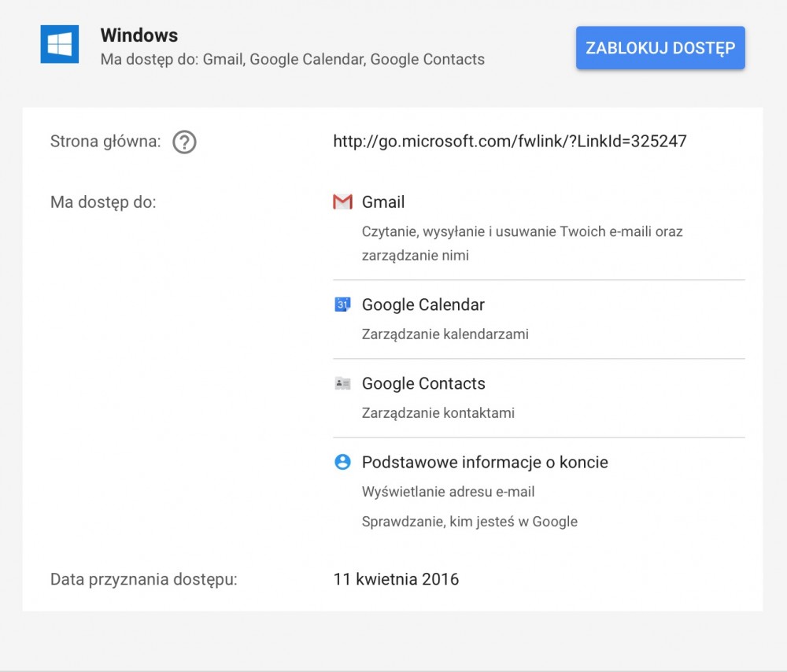The width and height of the screenshot is (787, 672).
Task: Click the Windows logo icon
Action: pos(60,44)
